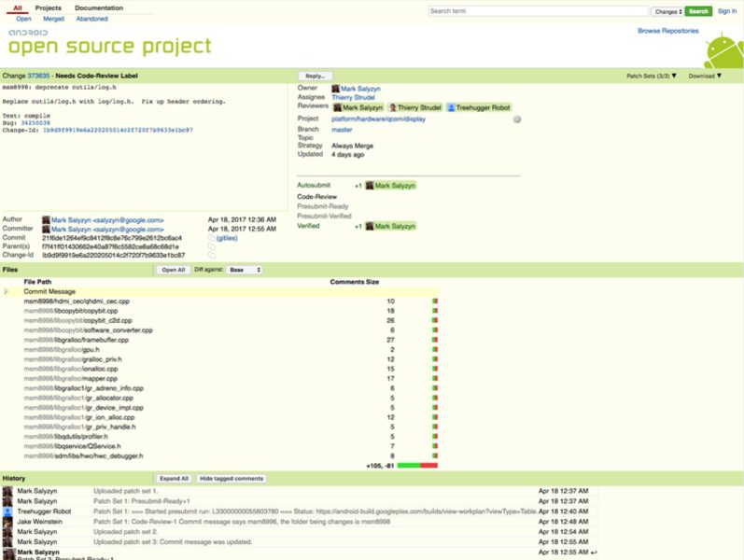This screenshot has height=560, width=744.
Task: Click Committer row avatar icon
Action: pyautogui.click(x=46, y=230)
